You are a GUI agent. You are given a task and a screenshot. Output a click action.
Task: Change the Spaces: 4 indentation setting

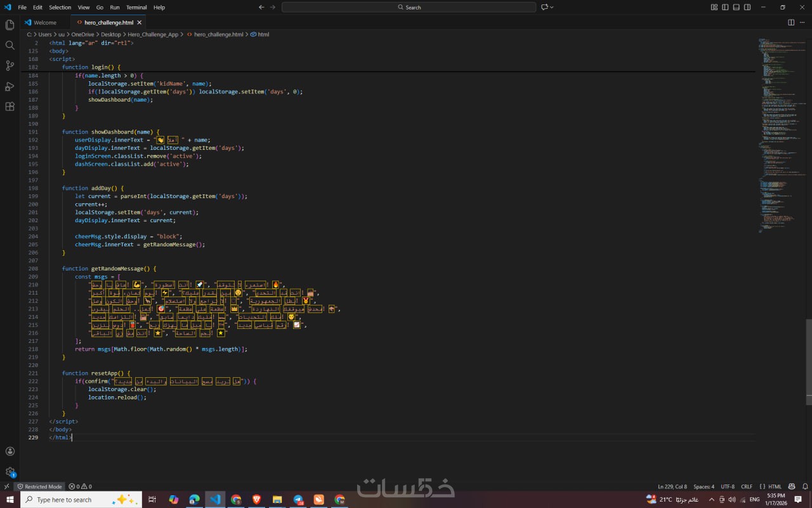pyautogui.click(x=704, y=486)
